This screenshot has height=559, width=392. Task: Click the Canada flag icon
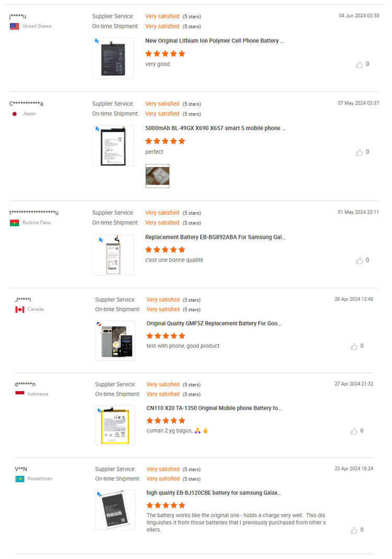click(20, 309)
